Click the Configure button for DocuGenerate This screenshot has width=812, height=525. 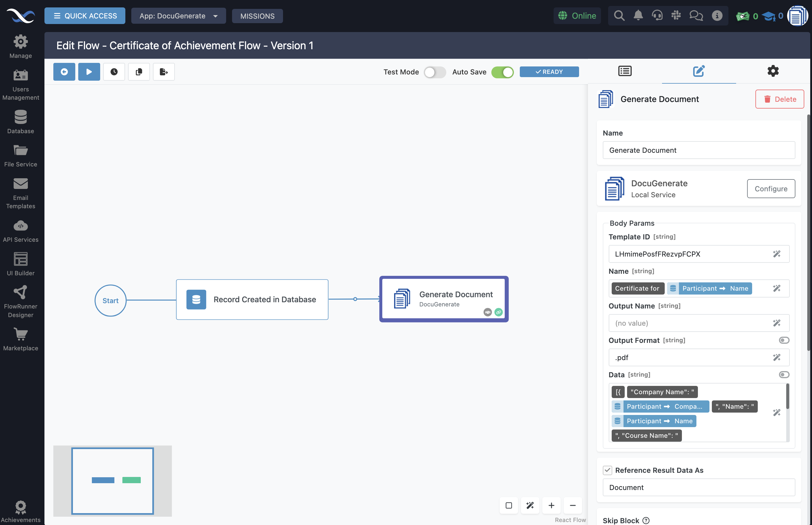click(771, 189)
